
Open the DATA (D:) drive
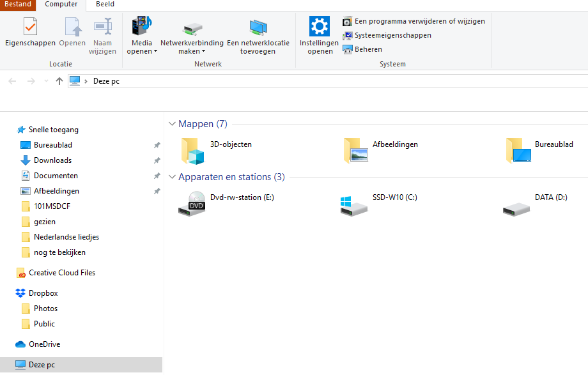[x=516, y=203]
